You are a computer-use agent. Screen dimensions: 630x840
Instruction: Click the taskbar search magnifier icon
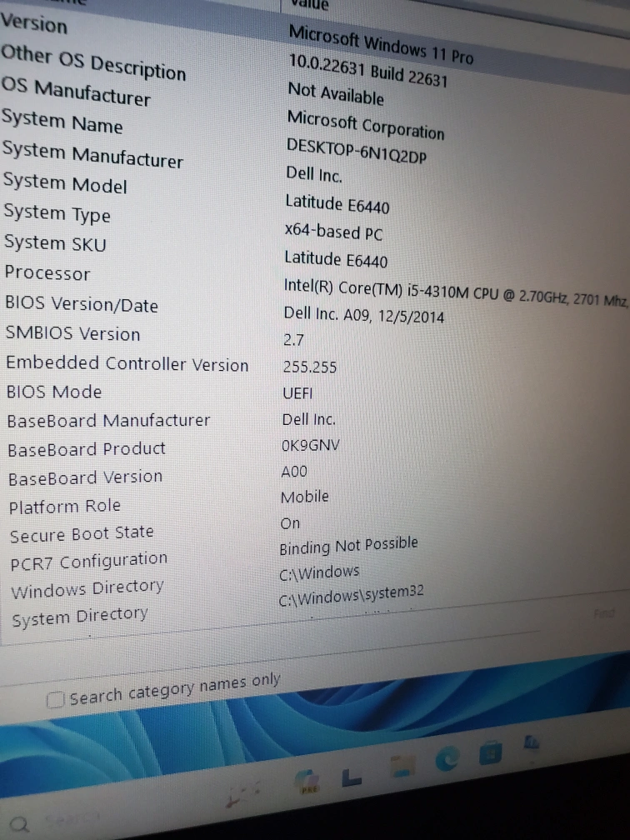(x=20, y=825)
